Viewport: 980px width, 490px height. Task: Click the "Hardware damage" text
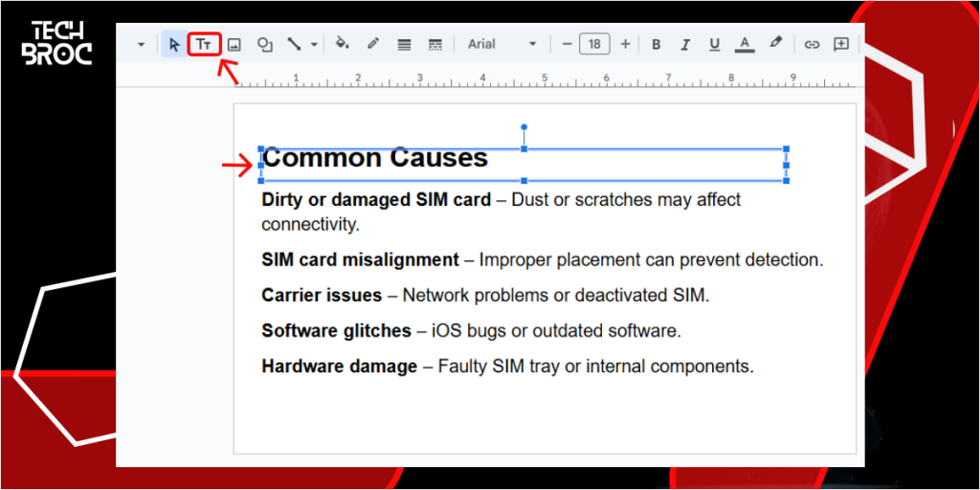point(340,367)
